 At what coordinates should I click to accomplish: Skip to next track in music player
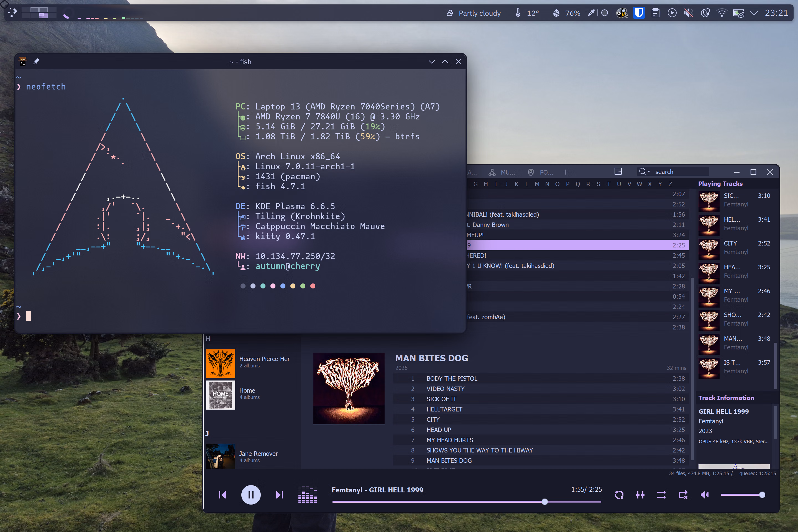tap(279, 495)
